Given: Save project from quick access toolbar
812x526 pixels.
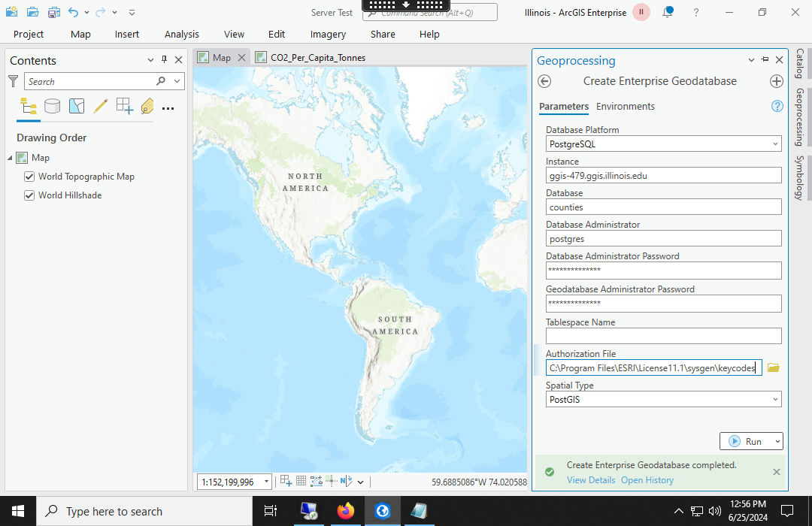Looking at the screenshot, I should [53, 13].
